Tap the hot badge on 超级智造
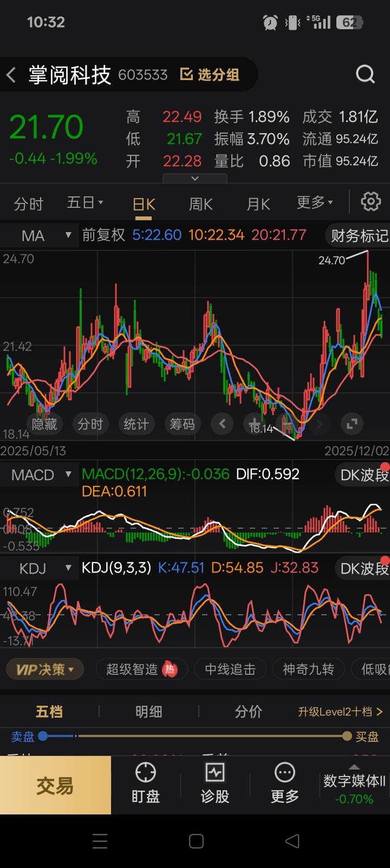Image resolution: width=390 pixels, height=868 pixels. click(170, 669)
